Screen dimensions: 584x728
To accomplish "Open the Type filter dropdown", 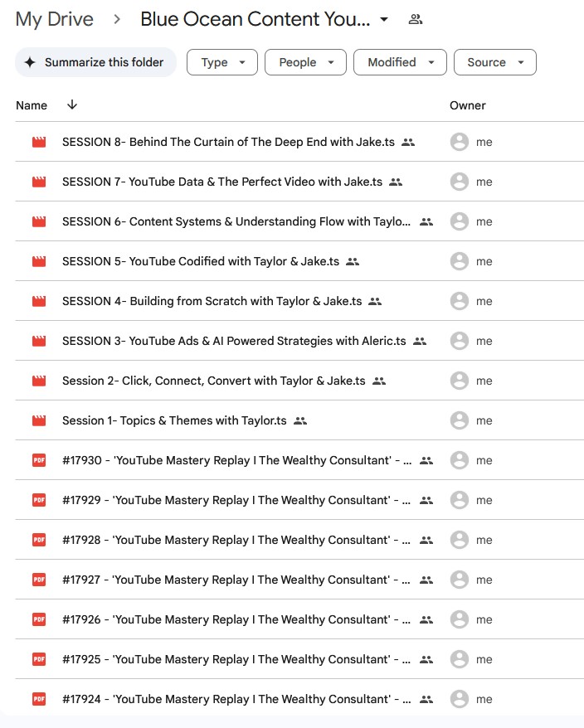I will click(x=222, y=62).
